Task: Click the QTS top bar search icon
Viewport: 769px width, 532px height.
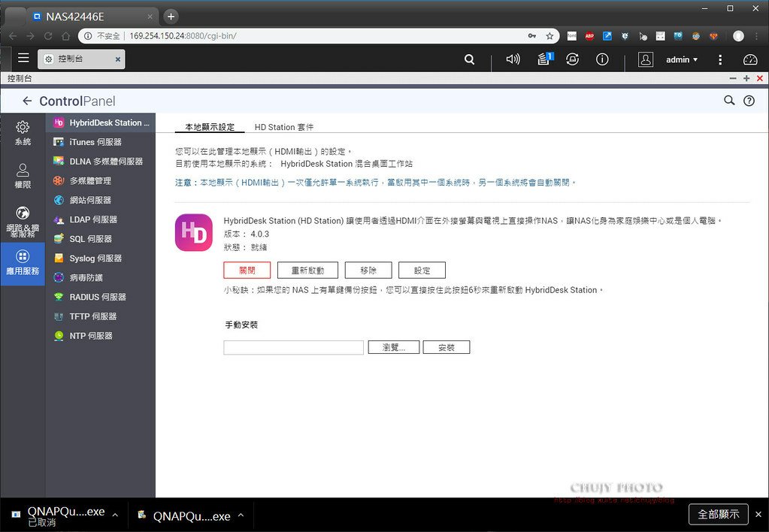Action: tap(469, 59)
